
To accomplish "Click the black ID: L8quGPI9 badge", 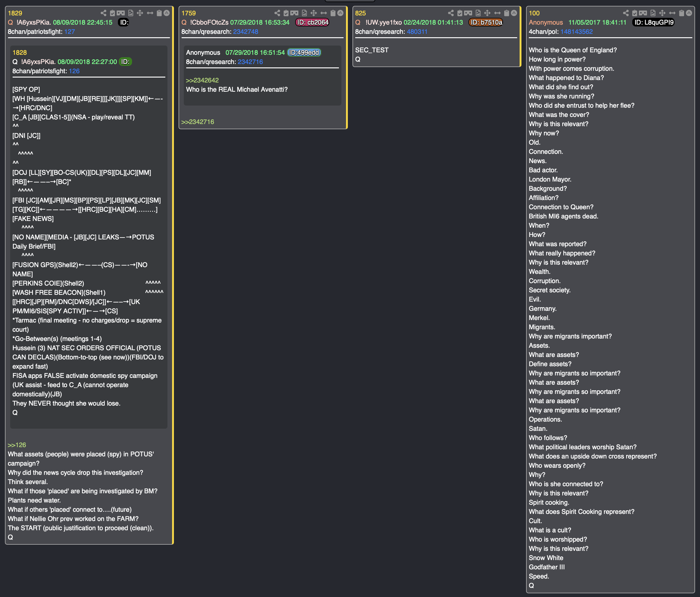I will point(654,23).
